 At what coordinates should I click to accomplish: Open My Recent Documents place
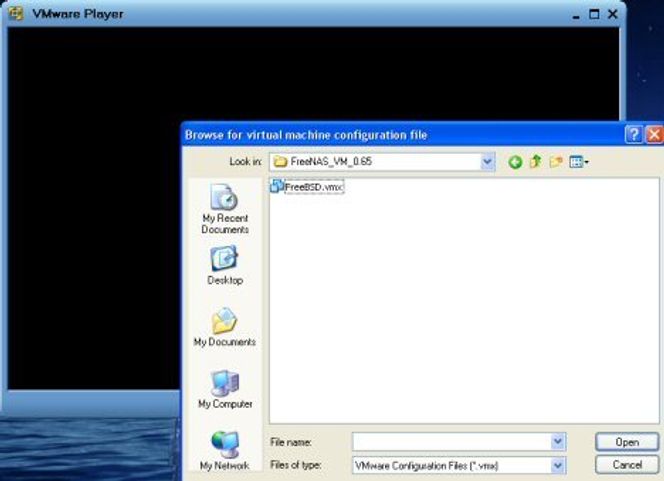click(x=225, y=209)
